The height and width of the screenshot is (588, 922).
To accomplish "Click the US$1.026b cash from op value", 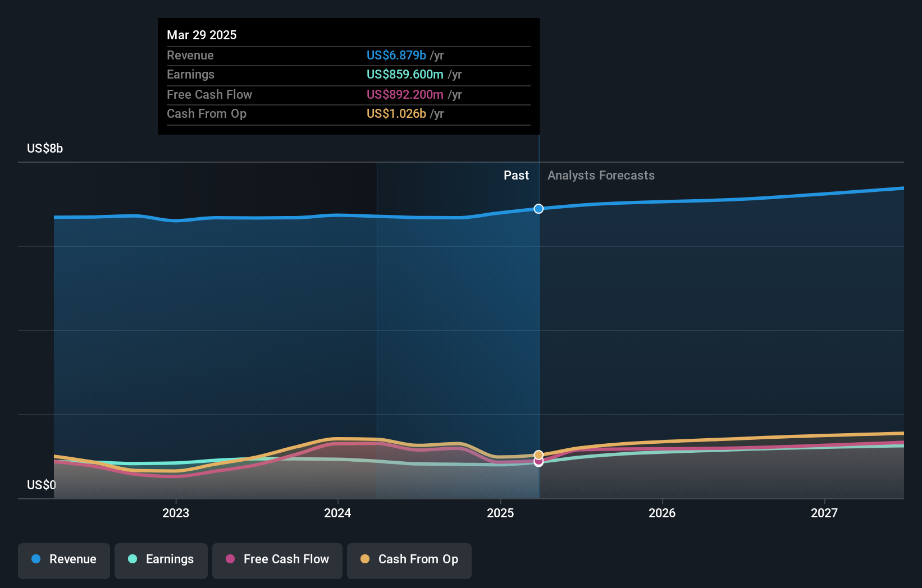I will 396,113.
